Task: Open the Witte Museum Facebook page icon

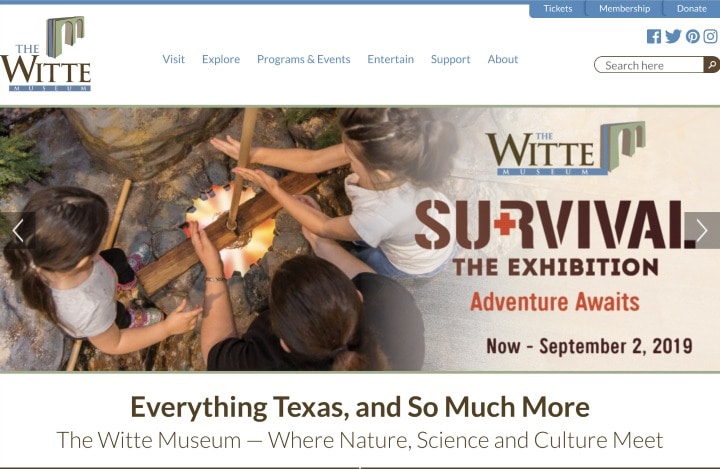Action: pyautogui.click(x=654, y=36)
